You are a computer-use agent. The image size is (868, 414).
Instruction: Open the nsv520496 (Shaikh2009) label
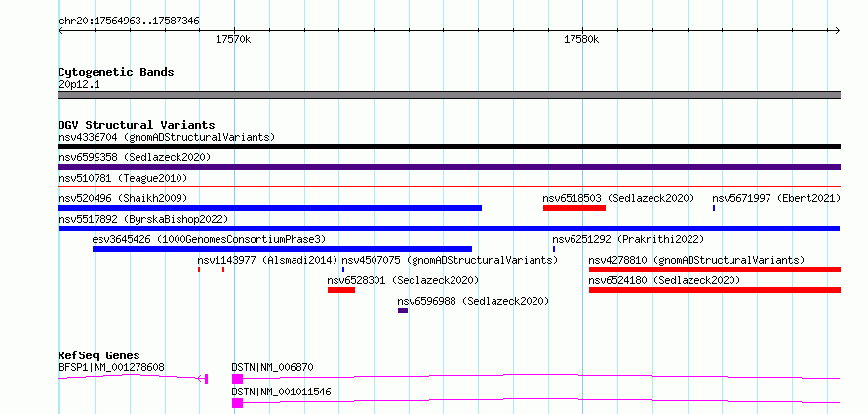(123, 198)
